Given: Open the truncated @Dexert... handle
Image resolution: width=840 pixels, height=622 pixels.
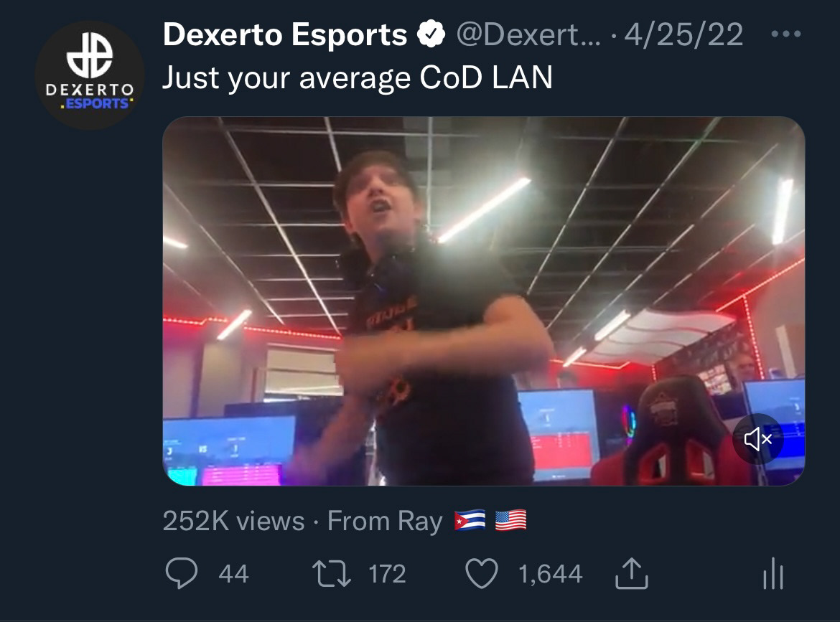Looking at the screenshot, I should (x=528, y=34).
